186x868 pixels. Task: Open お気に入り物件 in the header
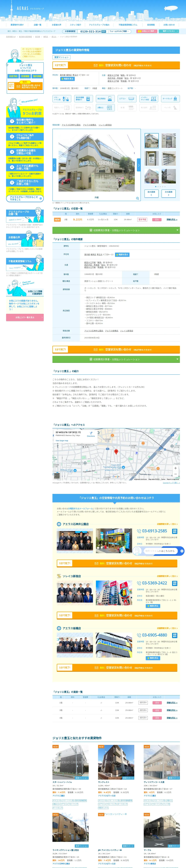click(x=147, y=31)
